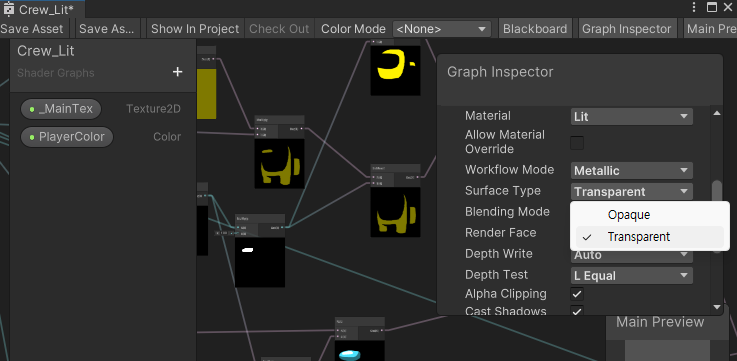Toggle the Cast Shadows checkbox
The height and width of the screenshot is (361, 737).
click(577, 311)
